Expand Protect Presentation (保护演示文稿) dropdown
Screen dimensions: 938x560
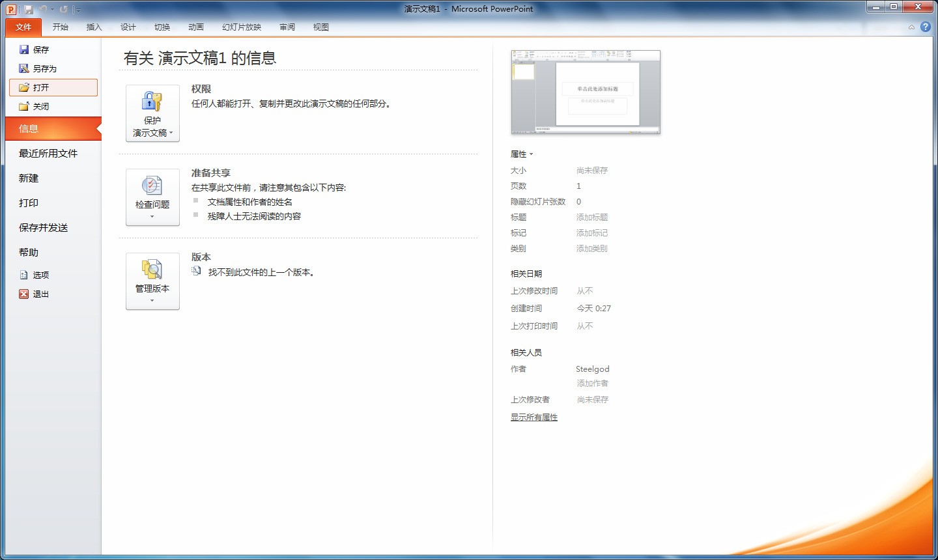point(152,113)
